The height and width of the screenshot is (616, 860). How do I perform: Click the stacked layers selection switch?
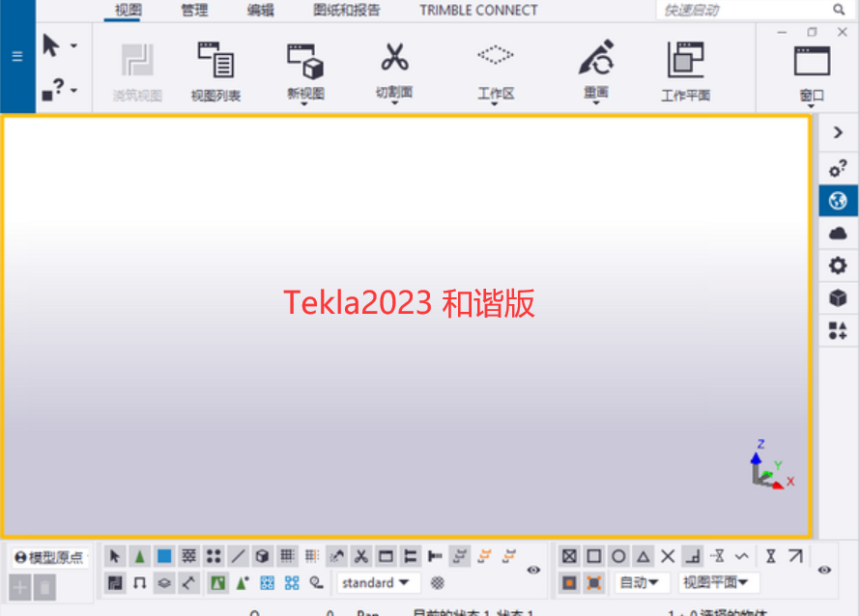pos(164,582)
